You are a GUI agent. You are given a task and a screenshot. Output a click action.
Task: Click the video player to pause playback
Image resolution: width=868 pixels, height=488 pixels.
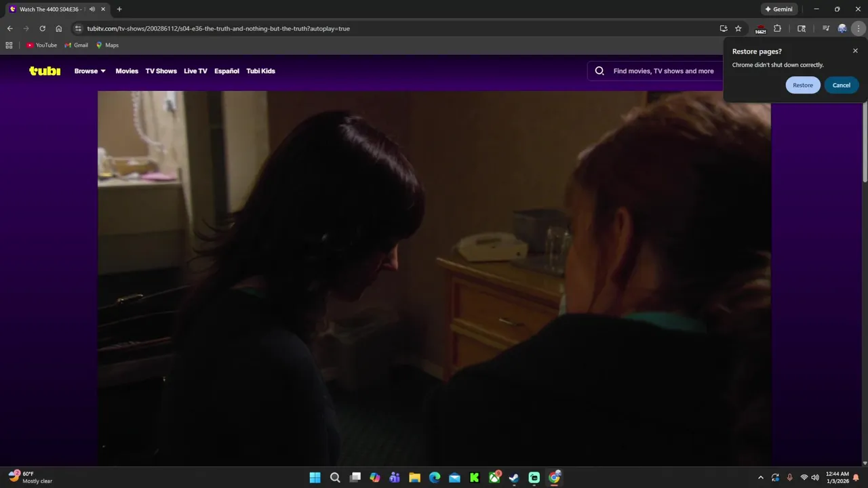tap(434, 278)
